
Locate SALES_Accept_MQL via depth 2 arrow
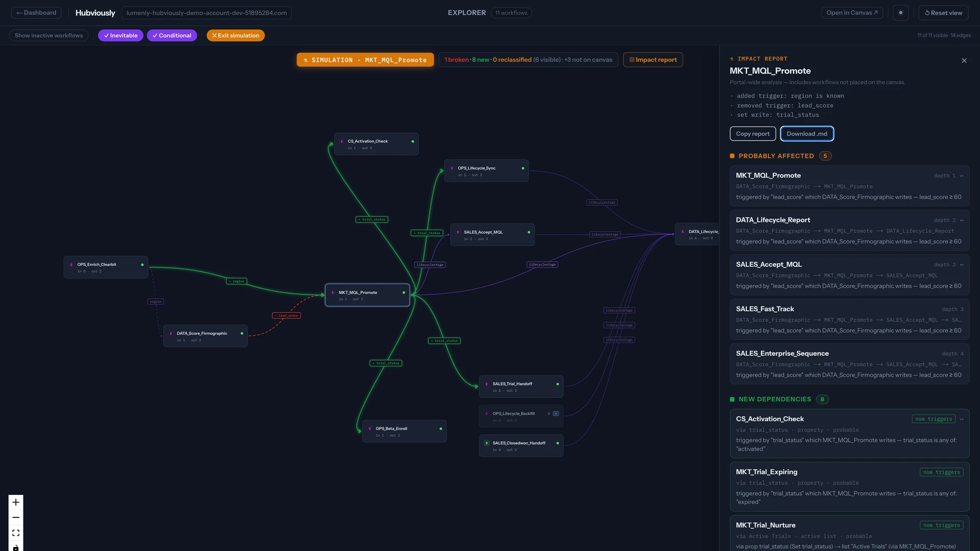(962, 265)
